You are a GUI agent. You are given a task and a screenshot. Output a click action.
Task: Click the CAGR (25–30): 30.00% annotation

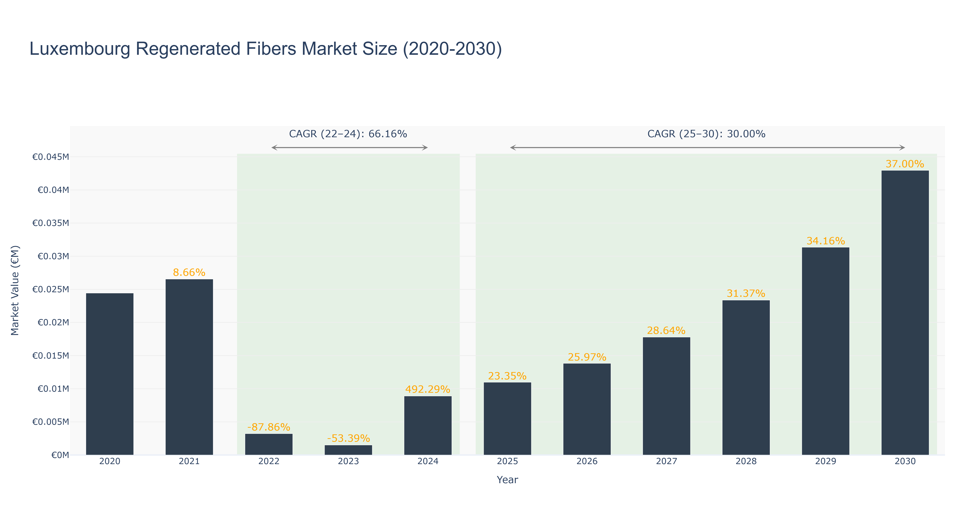[706, 134]
